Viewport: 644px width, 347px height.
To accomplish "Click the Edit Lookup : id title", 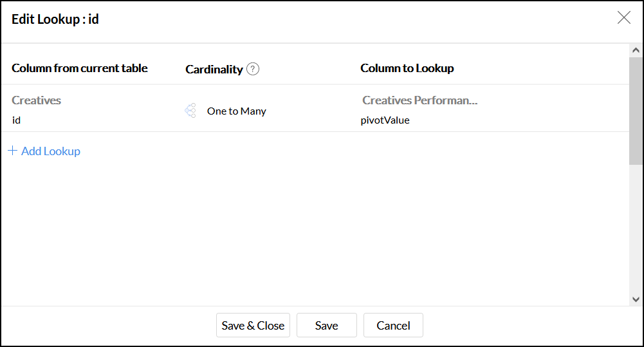I will [55, 19].
